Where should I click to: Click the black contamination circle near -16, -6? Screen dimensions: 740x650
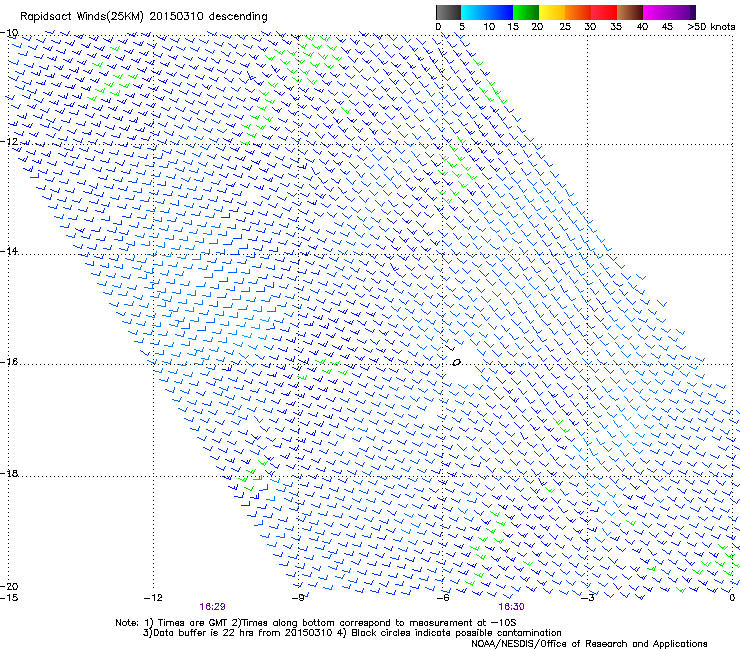pos(456,363)
